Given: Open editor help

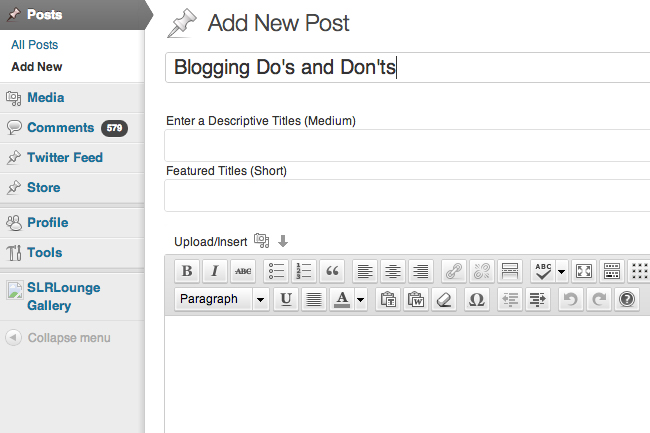Looking at the screenshot, I should tap(627, 299).
